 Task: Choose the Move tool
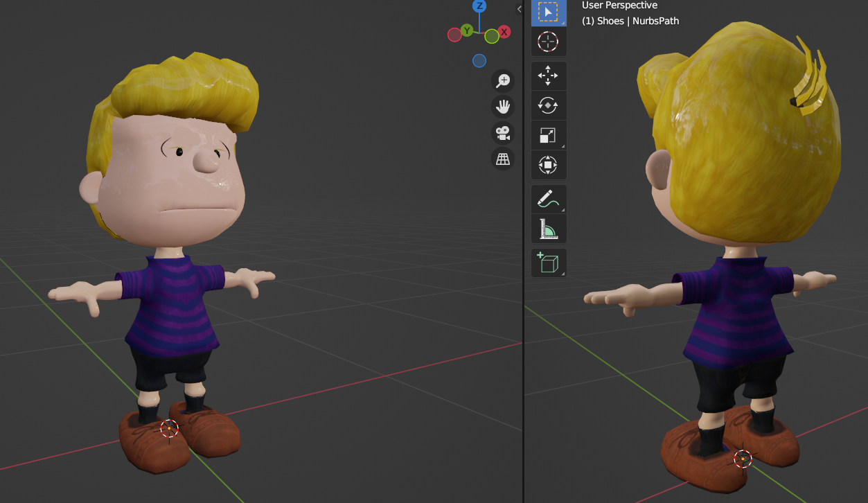pyautogui.click(x=549, y=76)
